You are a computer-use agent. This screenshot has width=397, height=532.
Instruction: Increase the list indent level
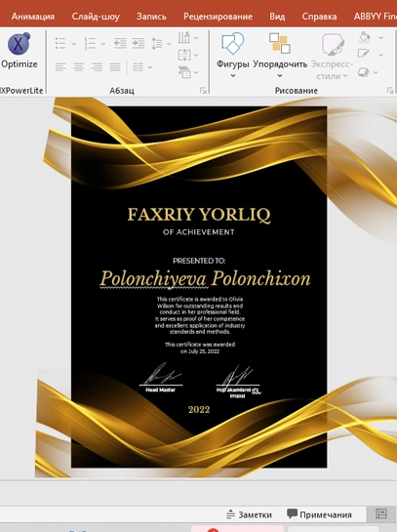(x=139, y=43)
